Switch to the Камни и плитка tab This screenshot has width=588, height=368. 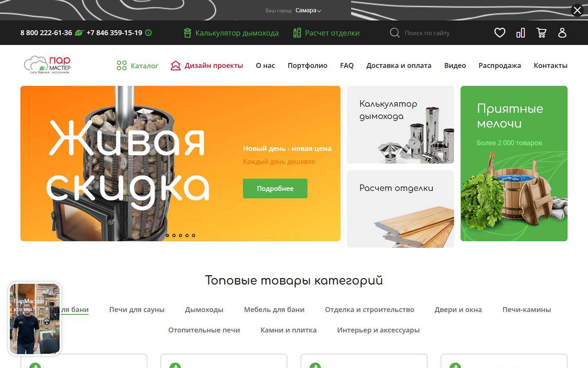(x=288, y=330)
